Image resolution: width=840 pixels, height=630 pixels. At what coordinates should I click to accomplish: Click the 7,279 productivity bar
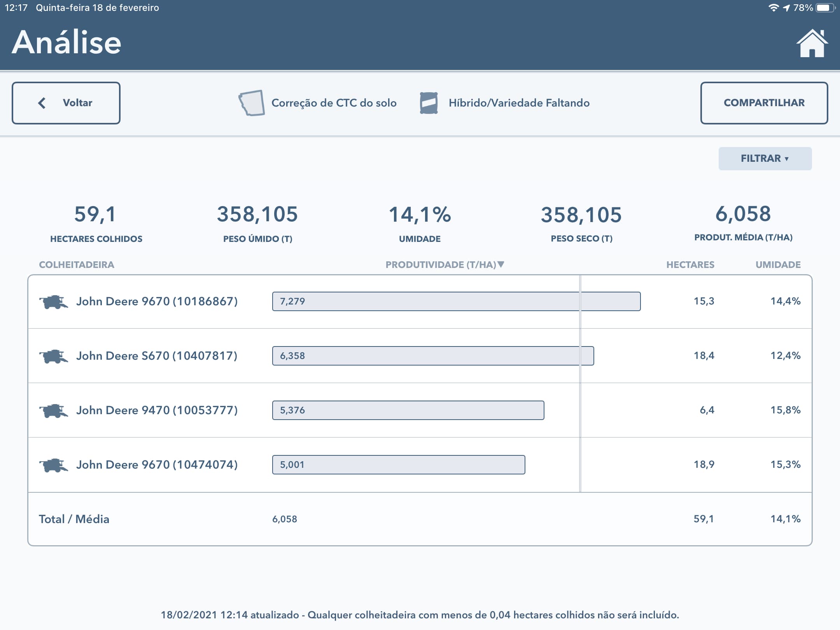pyautogui.click(x=457, y=301)
